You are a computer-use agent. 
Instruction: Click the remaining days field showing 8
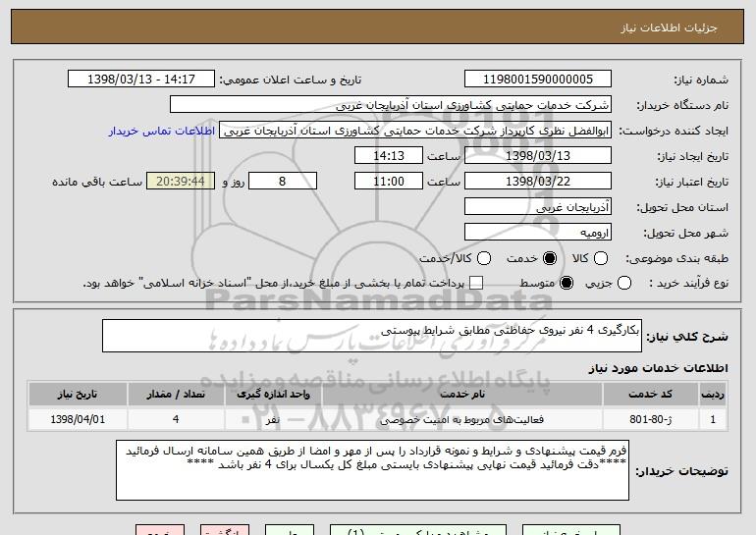[283, 182]
